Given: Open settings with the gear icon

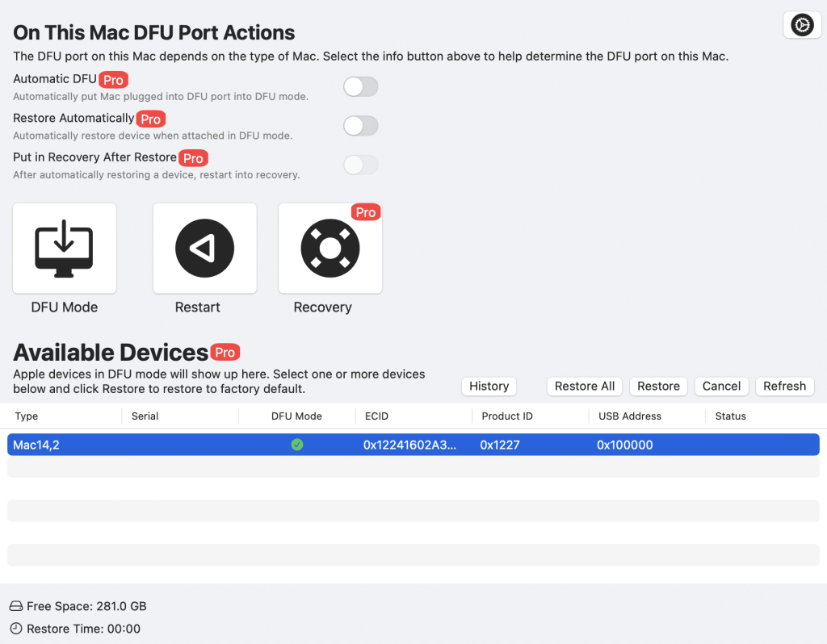Looking at the screenshot, I should pos(801,26).
